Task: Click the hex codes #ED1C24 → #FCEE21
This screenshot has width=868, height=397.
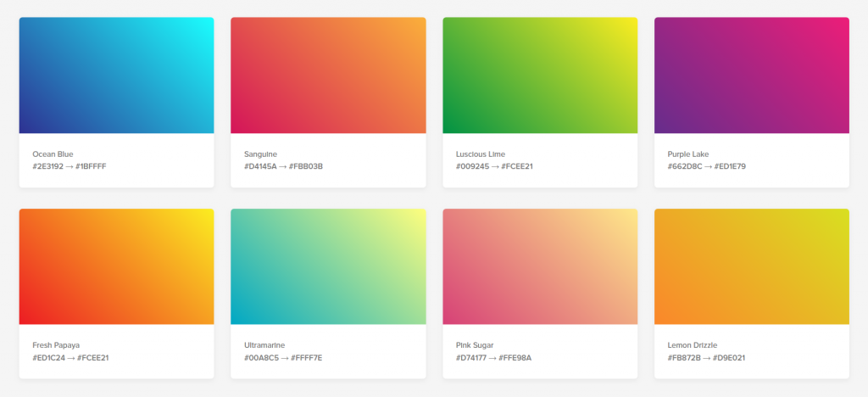Action: (71, 358)
